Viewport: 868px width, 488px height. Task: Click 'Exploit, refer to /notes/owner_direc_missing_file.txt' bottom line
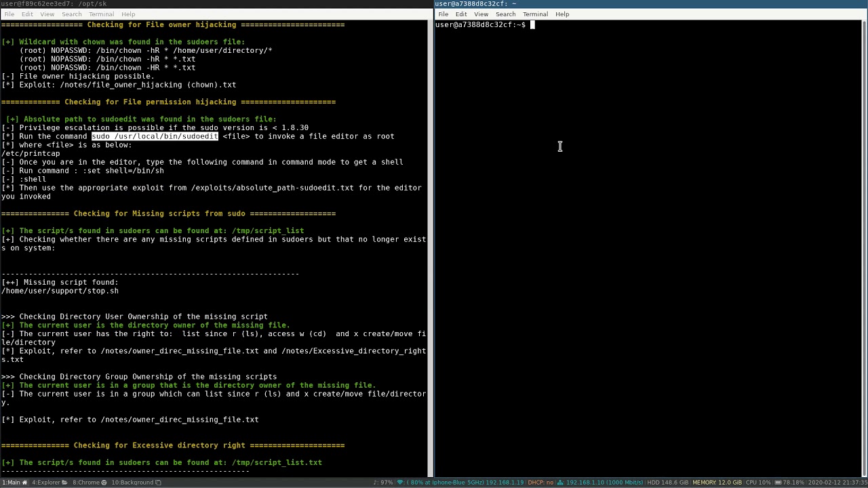pyautogui.click(x=130, y=420)
